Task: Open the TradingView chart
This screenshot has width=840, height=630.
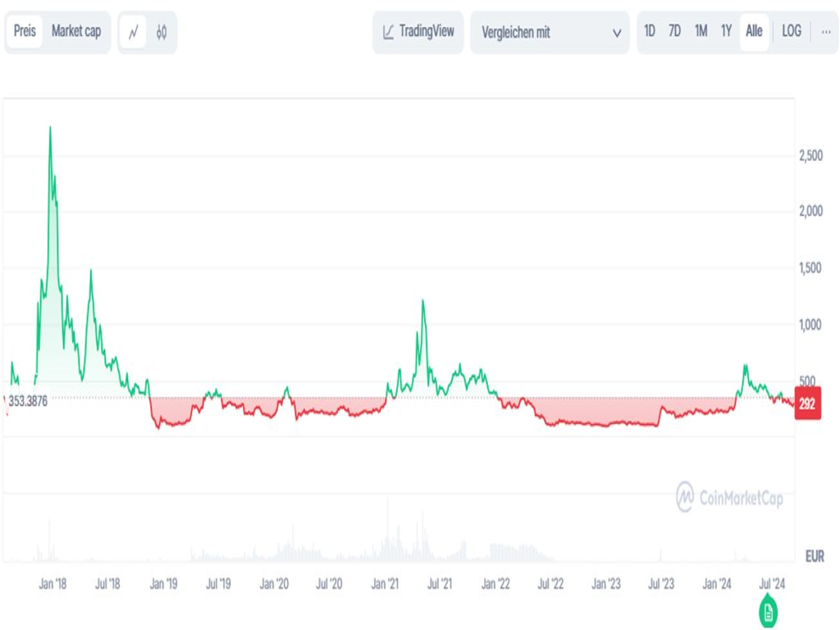Action: pyautogui.click(x=418, y=32)
